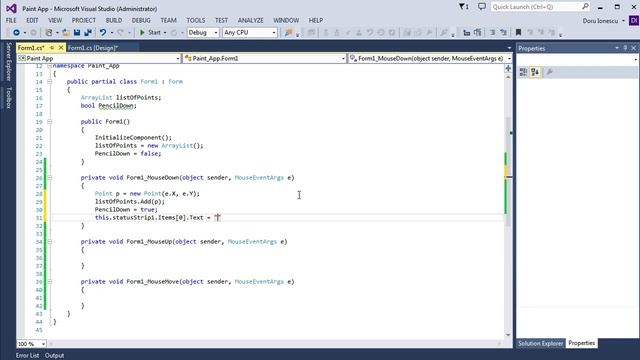The width and height of the screenshot is (640, 360).
Task: Click the open documents list arrow
Action: (x=509, y=48)
